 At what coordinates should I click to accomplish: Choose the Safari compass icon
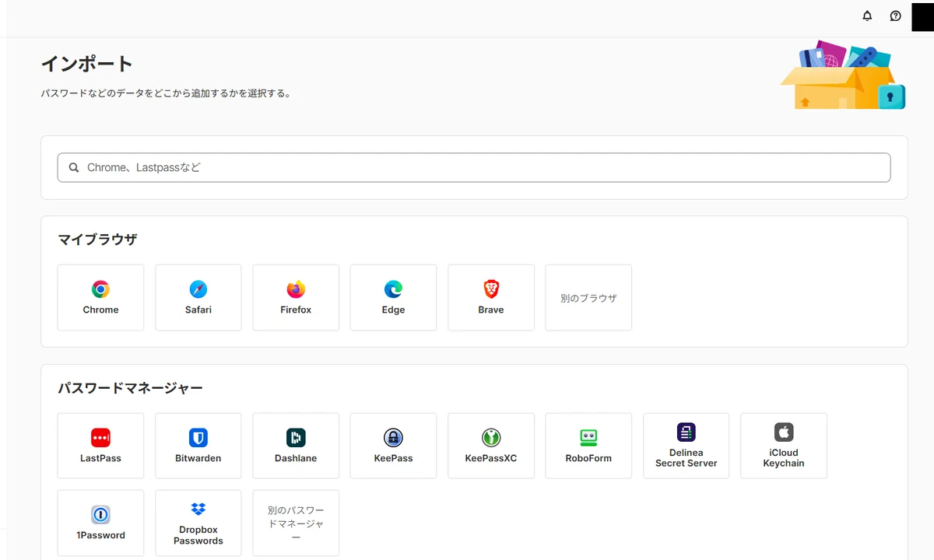(198, 289)
